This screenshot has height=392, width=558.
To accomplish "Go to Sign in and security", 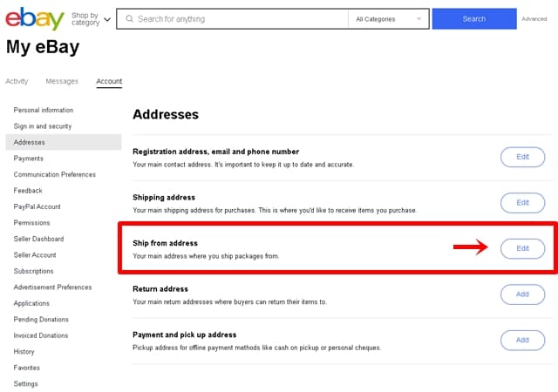I will click(43, 126).
